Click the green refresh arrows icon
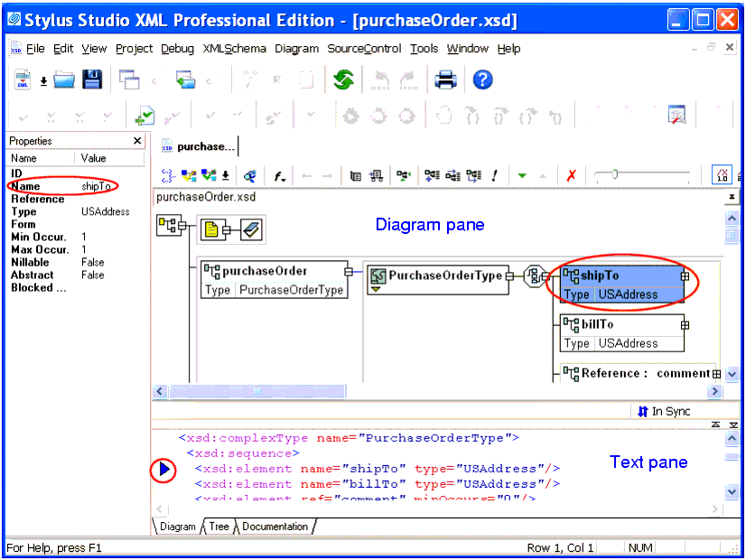This screenshot has width=746, height=560. [342, 80]
